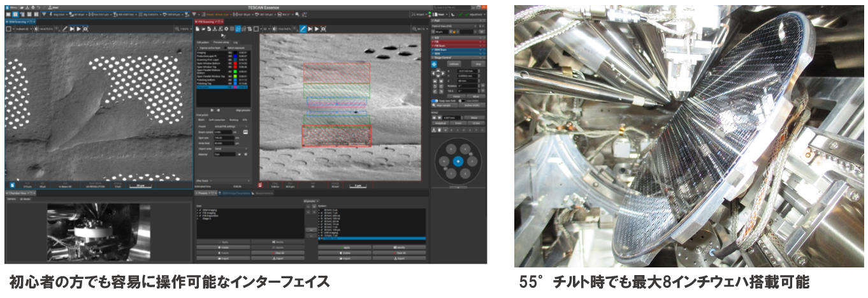
Task: Click the run process arrow below FIB toolbar
Action: [x=223, y=36]
